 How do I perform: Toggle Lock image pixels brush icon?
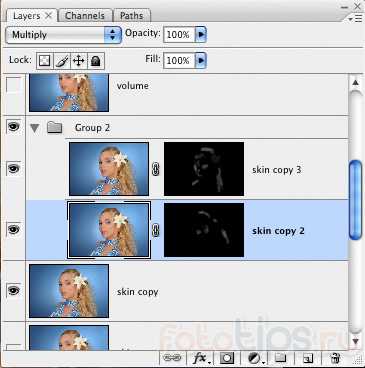pyautogui.click(x=62, y=61)
